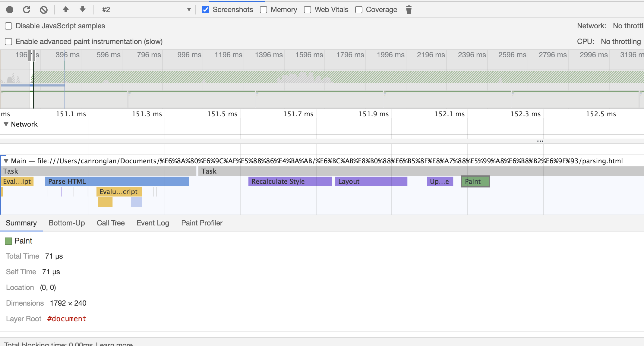Switch to the Summary tab

coord(21,223)
